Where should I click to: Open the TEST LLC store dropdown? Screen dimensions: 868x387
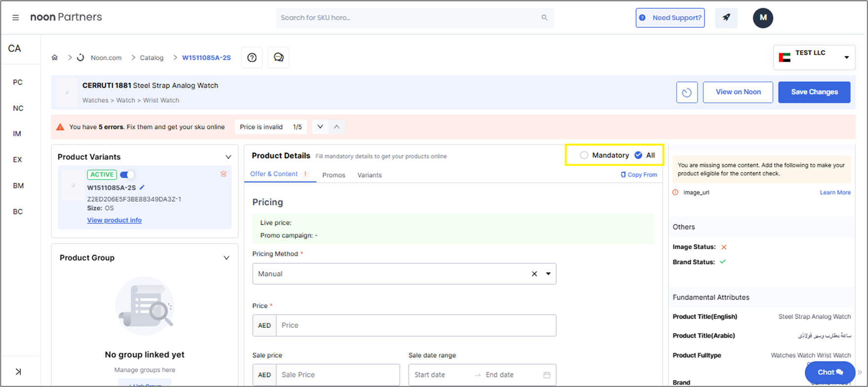click(814, 57)
